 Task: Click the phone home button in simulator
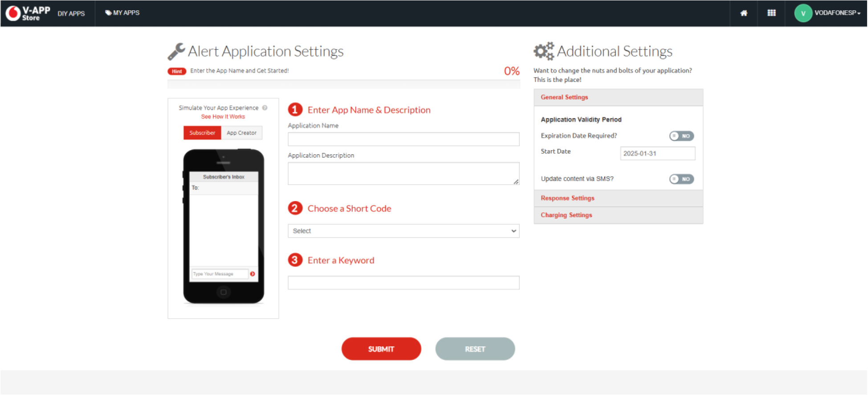pyautogui.click(x=224, y=292)
